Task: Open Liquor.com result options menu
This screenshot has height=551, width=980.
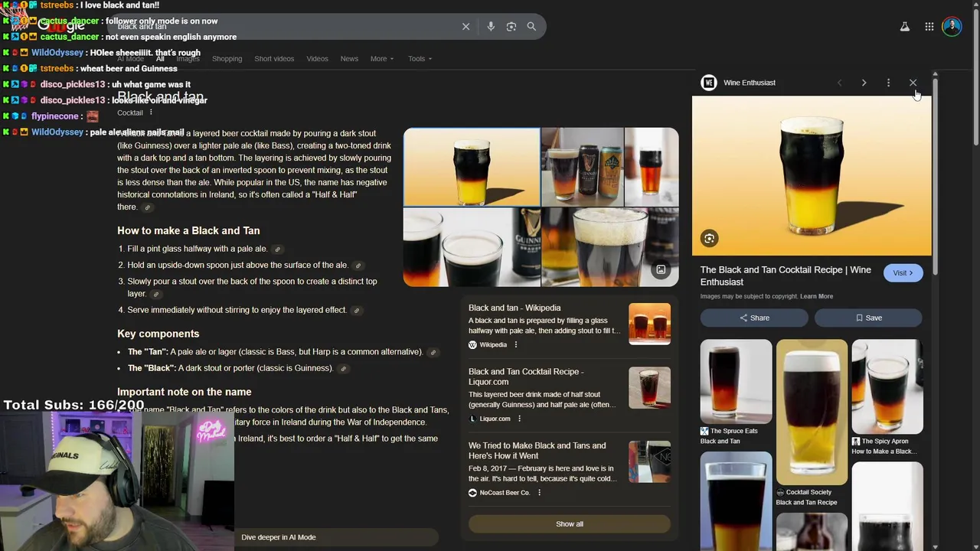Action: (519, 419)
